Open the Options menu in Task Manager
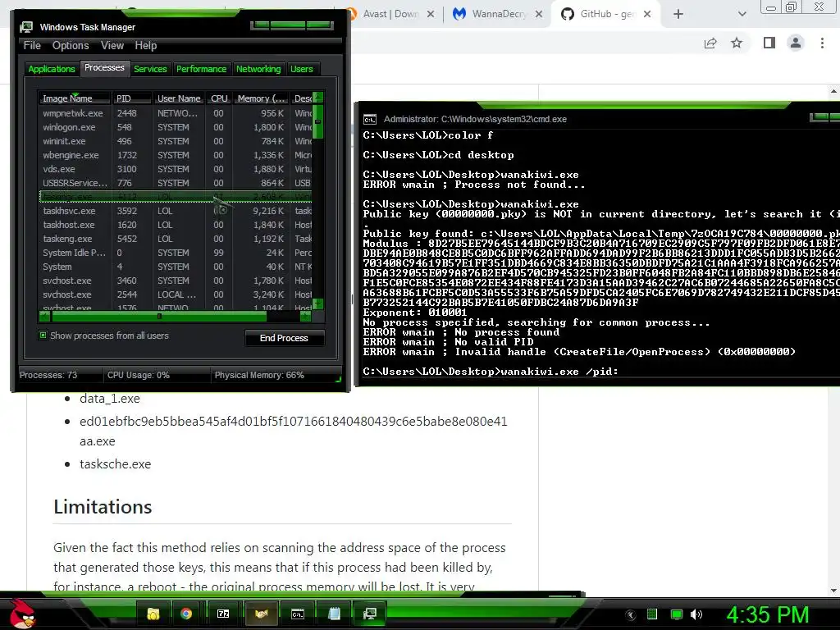The image size is (840, 630). point(71,46)
